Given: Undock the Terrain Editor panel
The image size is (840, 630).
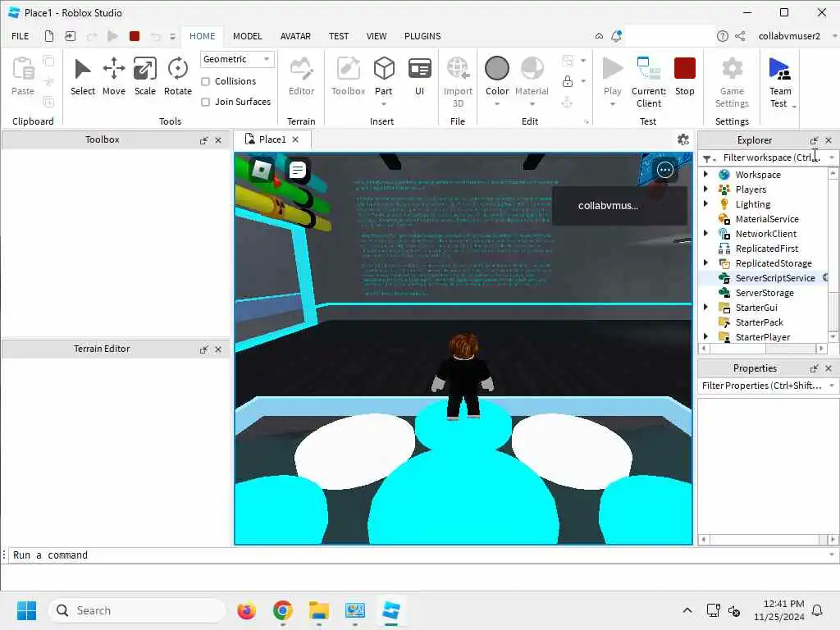Looking at the screenshot, I should (x=203, y=349).
